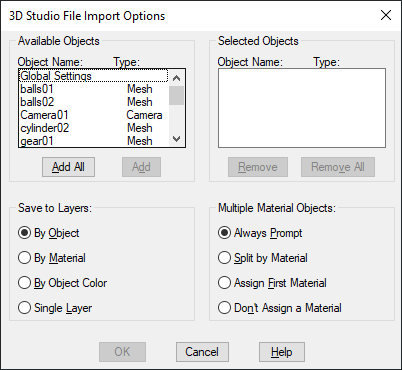
Task: Select cylinder02 mesh object
Action: 93,128
